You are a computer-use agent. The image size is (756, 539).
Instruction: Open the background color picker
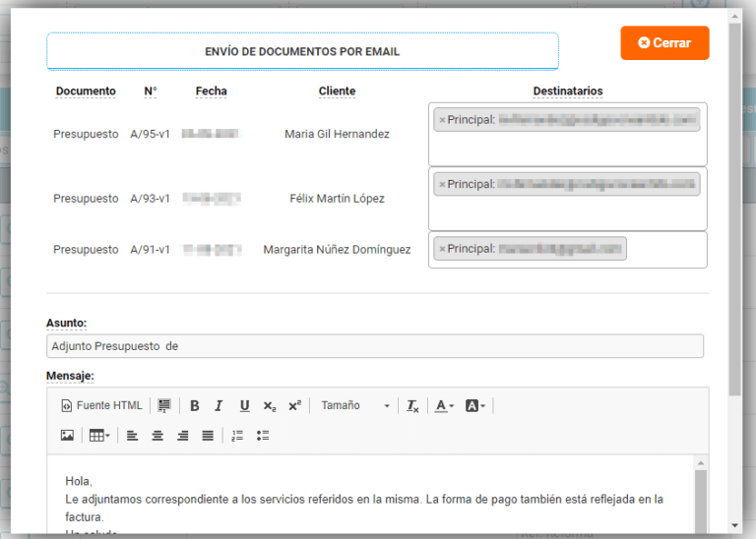pos(474,405)
